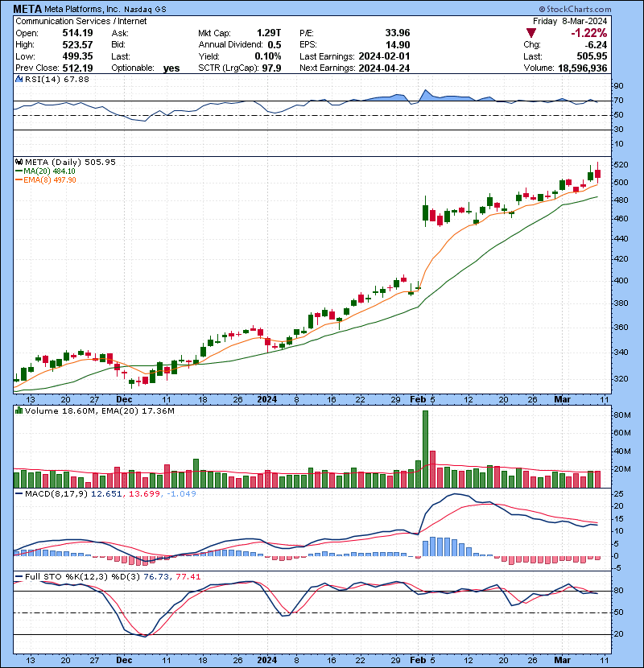Click the date Friday 8-Mar-2024
The width and height of the screenshot is (644, 668).
click(570, 21)
